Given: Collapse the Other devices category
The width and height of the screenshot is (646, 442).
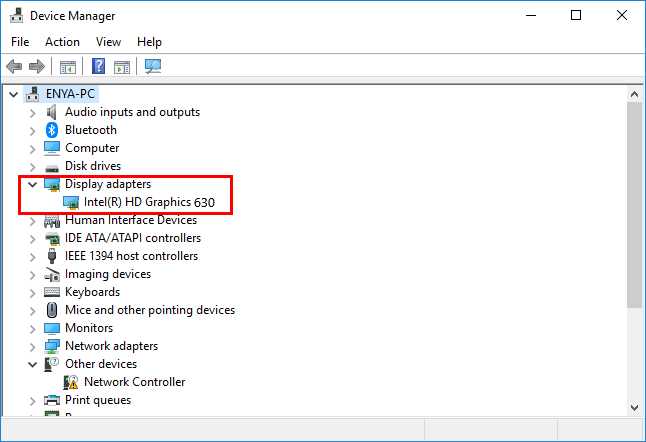Looking at the screenshot, I should pyautogui.click(x=33, y=365).
